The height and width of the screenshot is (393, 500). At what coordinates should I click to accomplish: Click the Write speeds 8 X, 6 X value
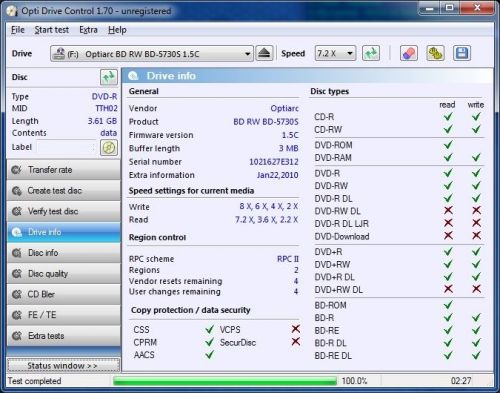click(x=269, y=206)
